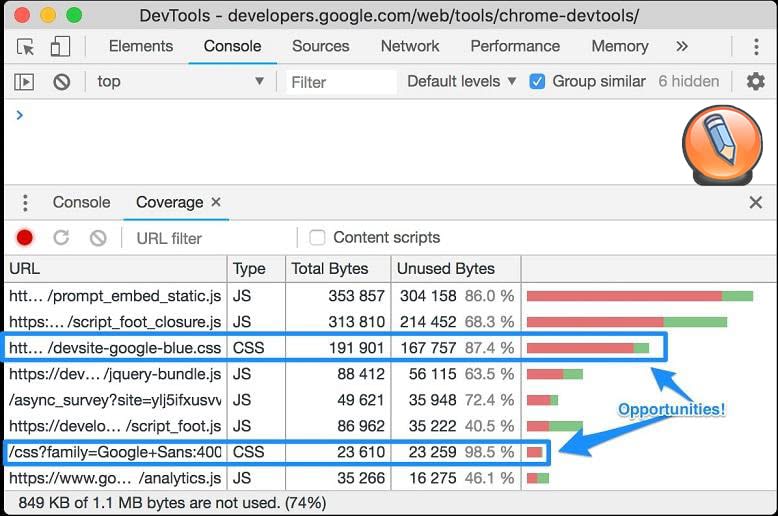
Task: Toggle the device toolbar icon
Action: [60, 47]
